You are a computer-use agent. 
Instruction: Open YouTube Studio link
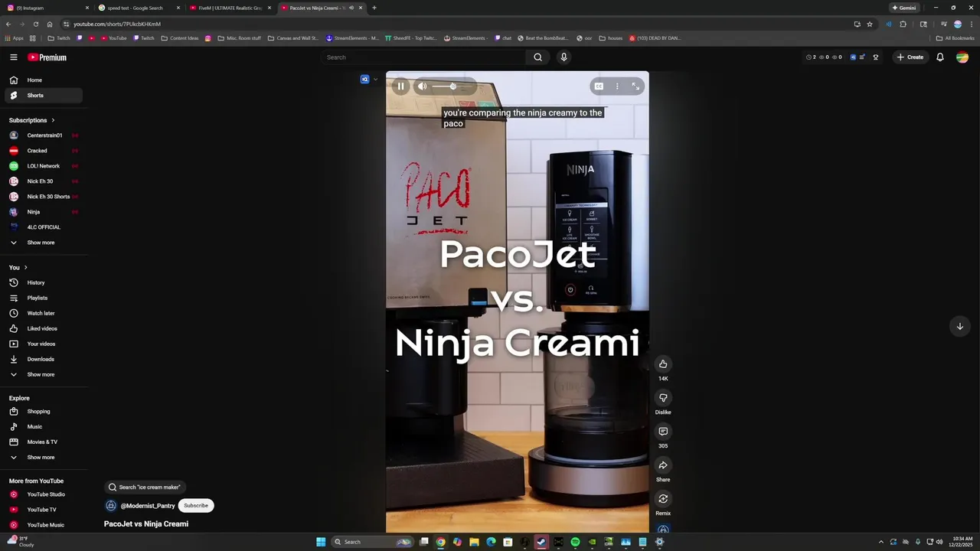point(44,494)
